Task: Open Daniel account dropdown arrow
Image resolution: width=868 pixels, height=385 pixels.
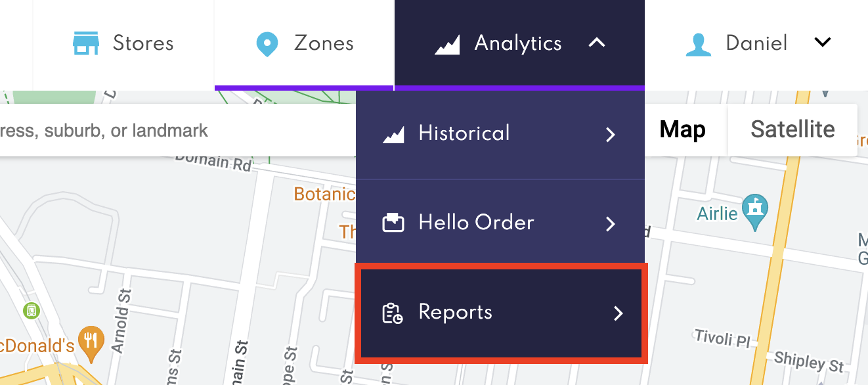Action: tap(822, 43)
